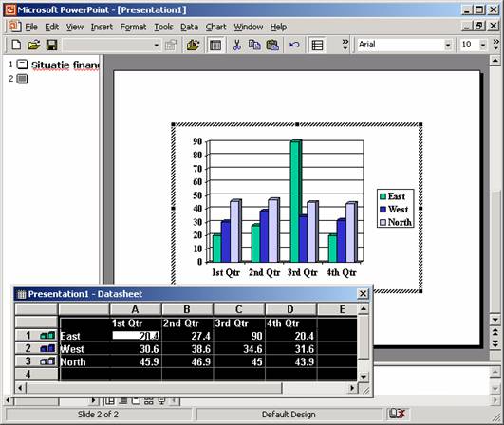Expand the Arial font name dropdown

tap(448, 45)
